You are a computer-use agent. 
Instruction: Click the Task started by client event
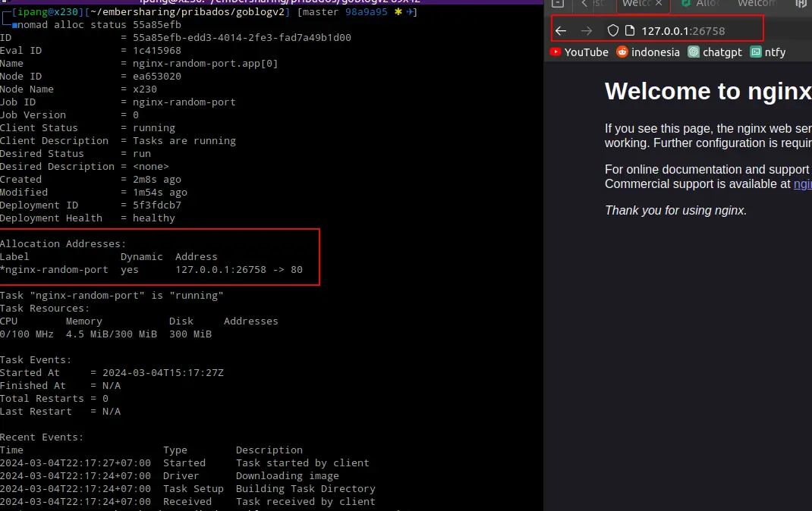click(x=303, y=463)
